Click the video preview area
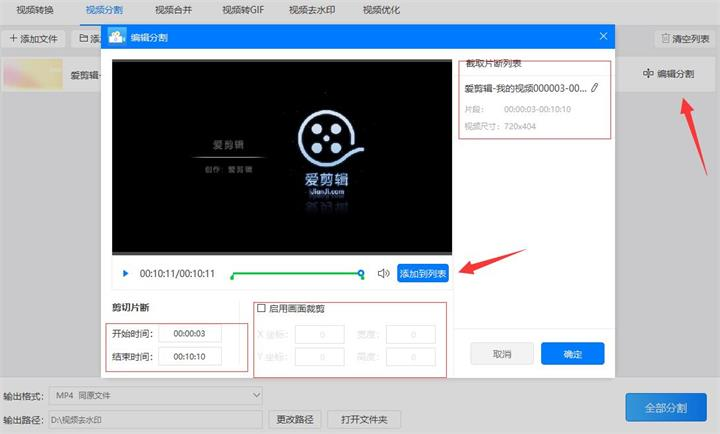This screenshot has width=720, height=434. click(282, 157)
